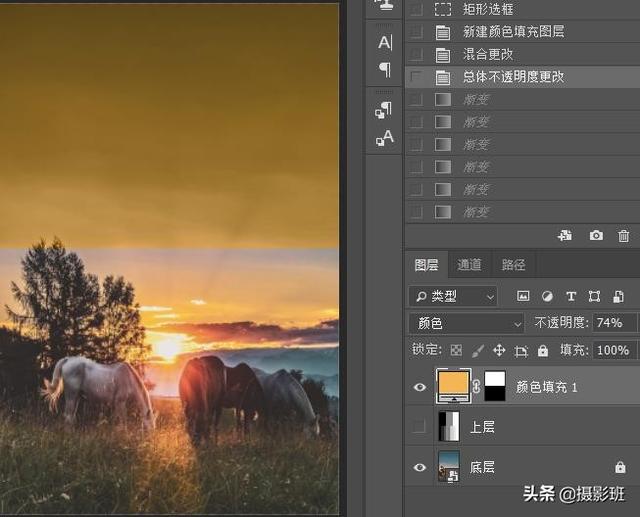
Task: Select the 上层 layer name
Action: pyautogui.click(x=482, y=427)
